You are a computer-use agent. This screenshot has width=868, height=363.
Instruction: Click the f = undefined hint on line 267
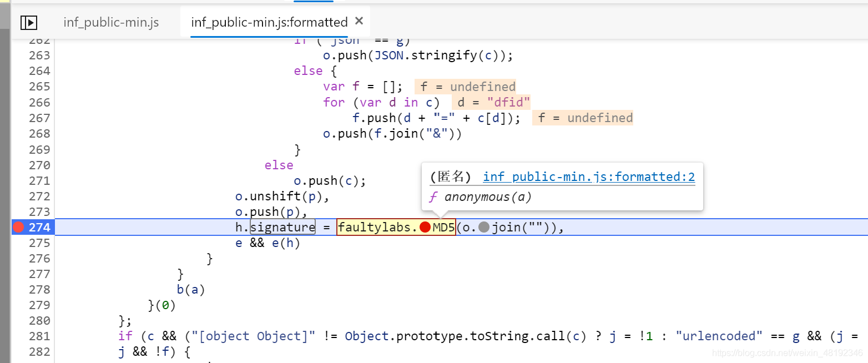(583, 118)
